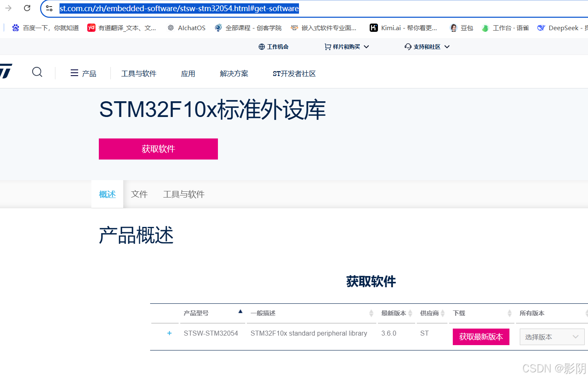Image resolution: width=588 pixels, height=379 pixels.
Task: Open site information icon in address bar
Action: (x=49, y=8)
